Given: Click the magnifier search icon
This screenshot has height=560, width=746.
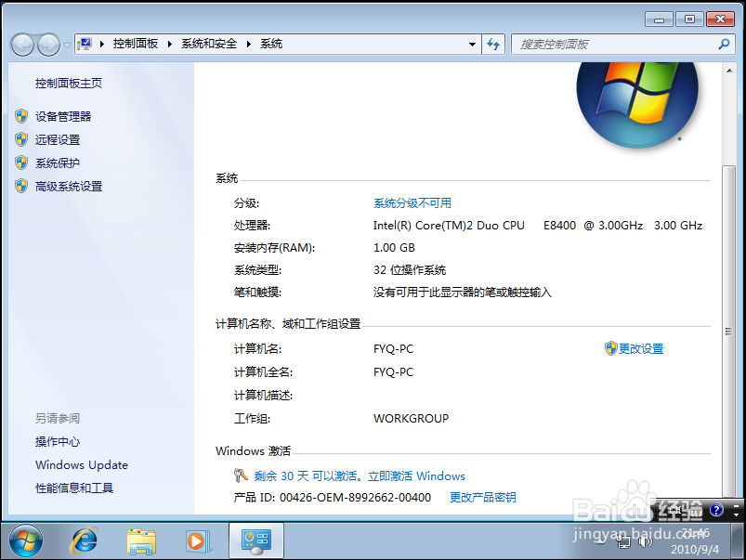Looking at the screenshot, I should click(x=724, y=45).
